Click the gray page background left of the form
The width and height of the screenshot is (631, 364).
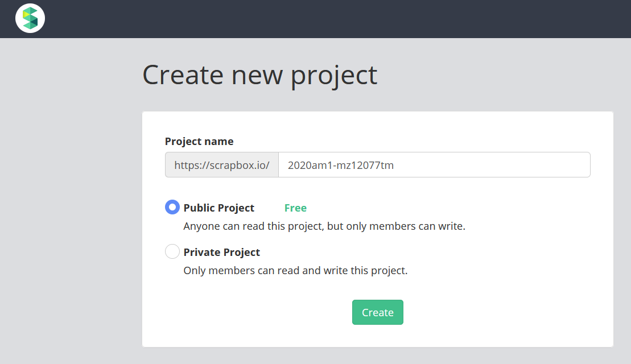pos(68,227)
